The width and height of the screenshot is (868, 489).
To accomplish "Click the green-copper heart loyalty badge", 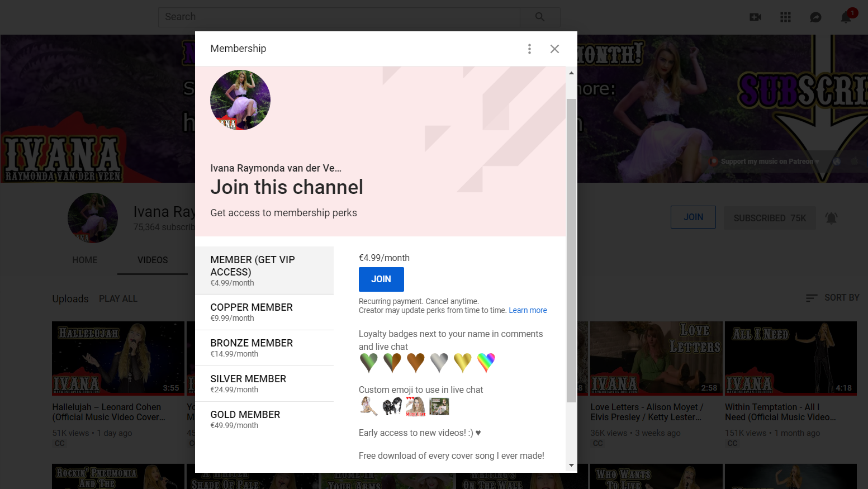I will 392,363.
